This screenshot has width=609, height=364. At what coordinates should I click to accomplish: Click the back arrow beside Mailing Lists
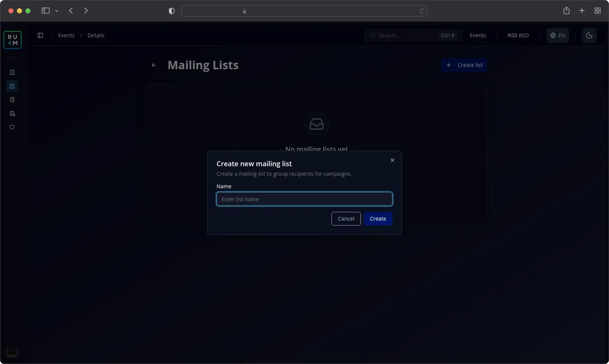tap(154, 65)
